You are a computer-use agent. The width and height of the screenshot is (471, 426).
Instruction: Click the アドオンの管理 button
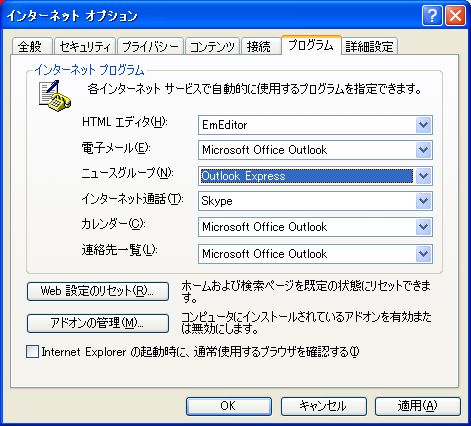(98, 323)
